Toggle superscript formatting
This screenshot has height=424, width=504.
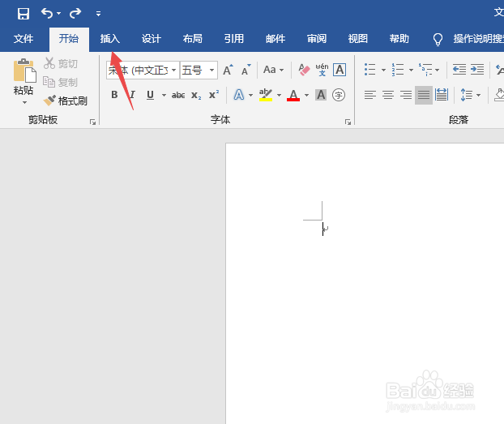(x=214, y=95)
